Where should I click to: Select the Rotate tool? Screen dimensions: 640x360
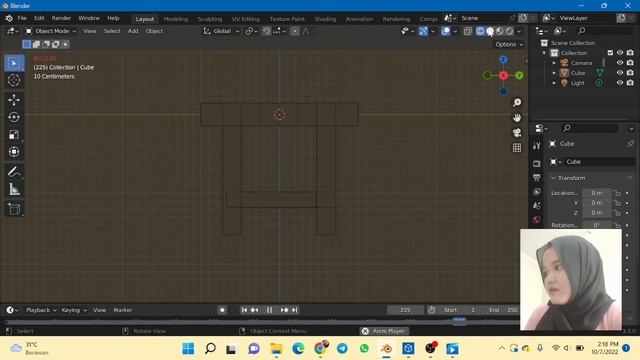pyautogui.click(x=14, y=117)
